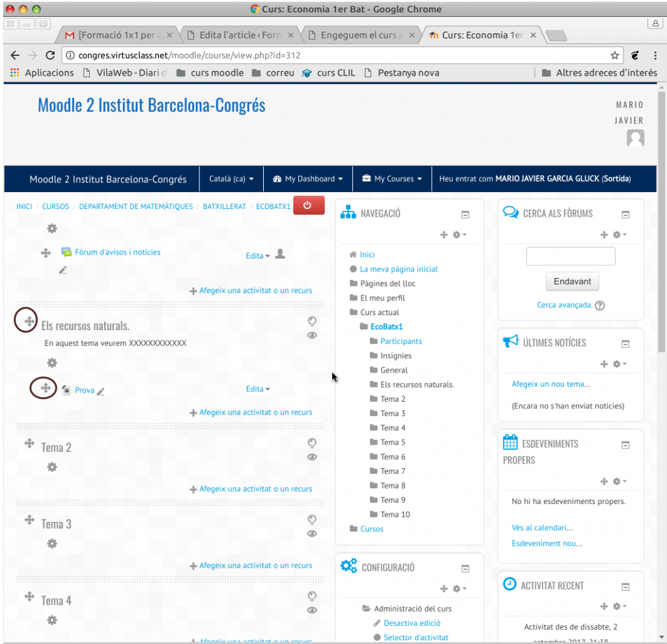
Task: Click move icon in Últimes notícies block
Action: pos(604,364)
